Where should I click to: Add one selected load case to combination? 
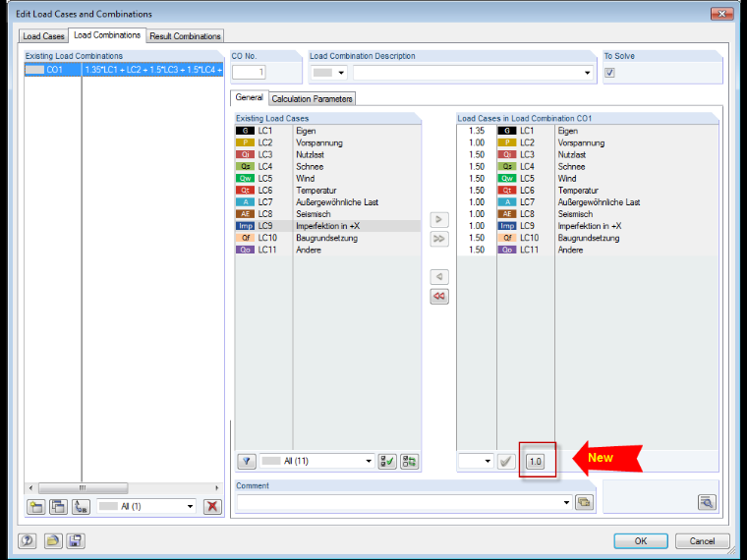coord(438,219)
